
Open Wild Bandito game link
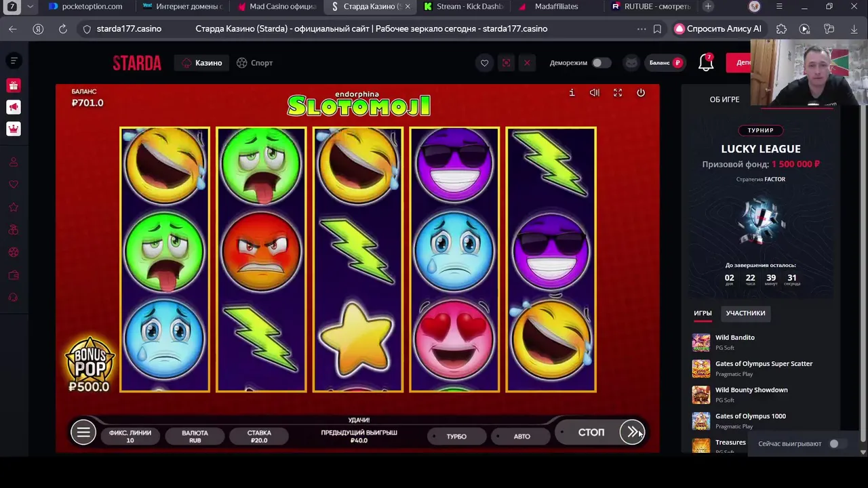click(735, 338)
